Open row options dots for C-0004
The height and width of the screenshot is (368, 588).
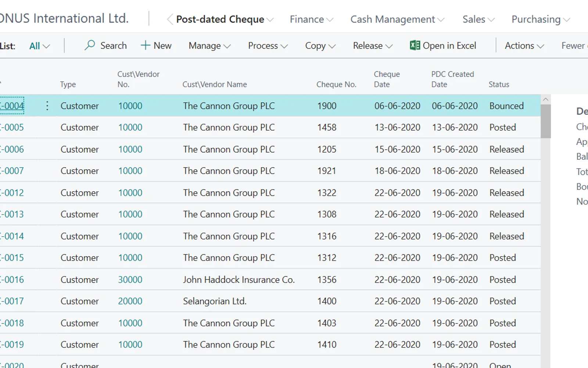click(x=47, y=106)
